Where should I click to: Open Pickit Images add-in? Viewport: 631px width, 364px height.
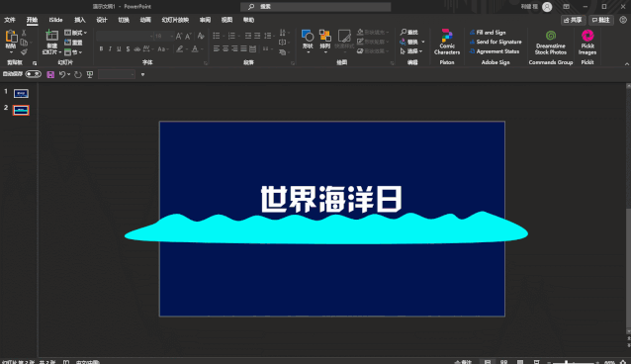pos(587,42)
